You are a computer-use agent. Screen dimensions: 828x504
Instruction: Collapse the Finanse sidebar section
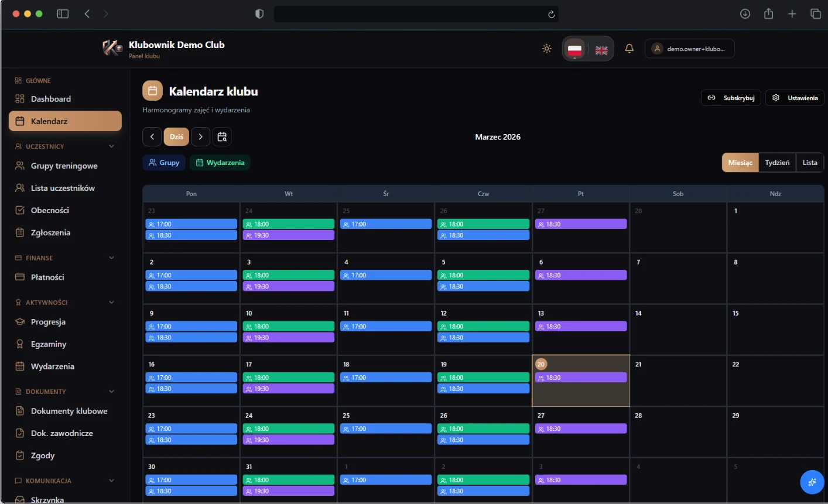[111, 258]
